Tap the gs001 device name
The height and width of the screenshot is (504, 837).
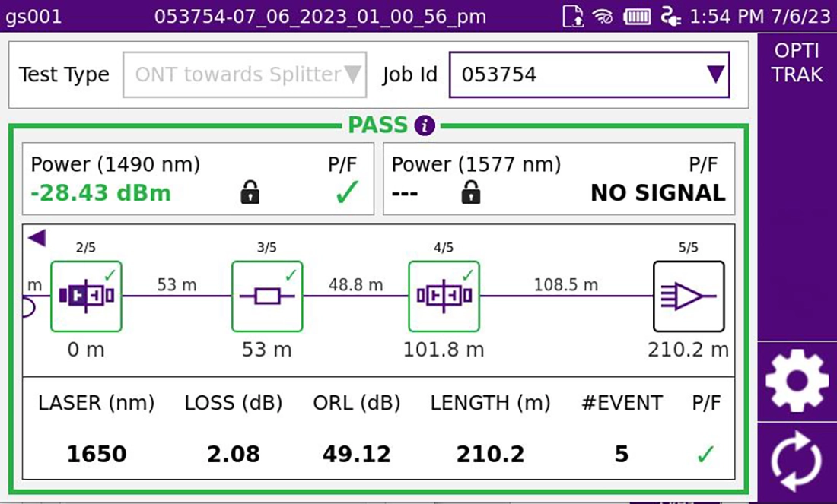pyautogui.click(x=33, y=17)
